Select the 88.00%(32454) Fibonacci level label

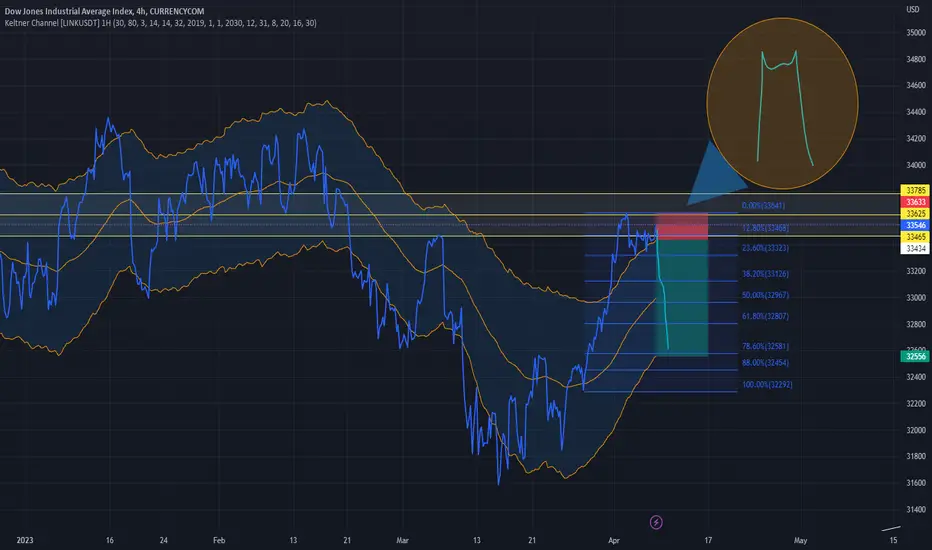click(x=766, y=363)
